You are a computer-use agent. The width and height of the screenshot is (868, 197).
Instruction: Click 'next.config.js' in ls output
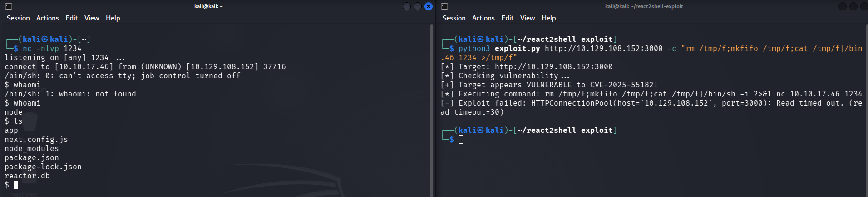pos(36,140)
